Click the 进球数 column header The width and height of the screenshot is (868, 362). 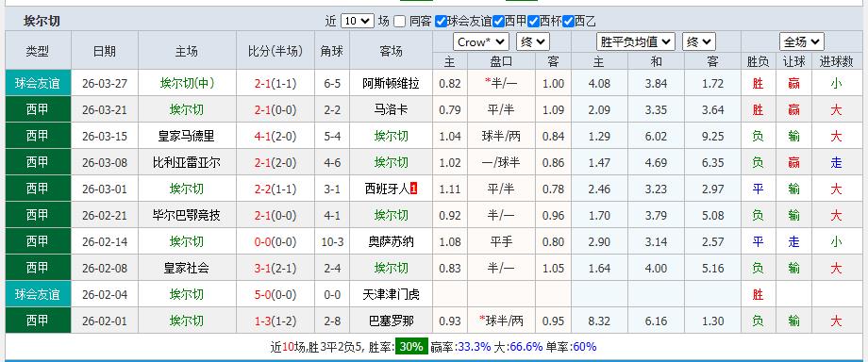point(836,61)
